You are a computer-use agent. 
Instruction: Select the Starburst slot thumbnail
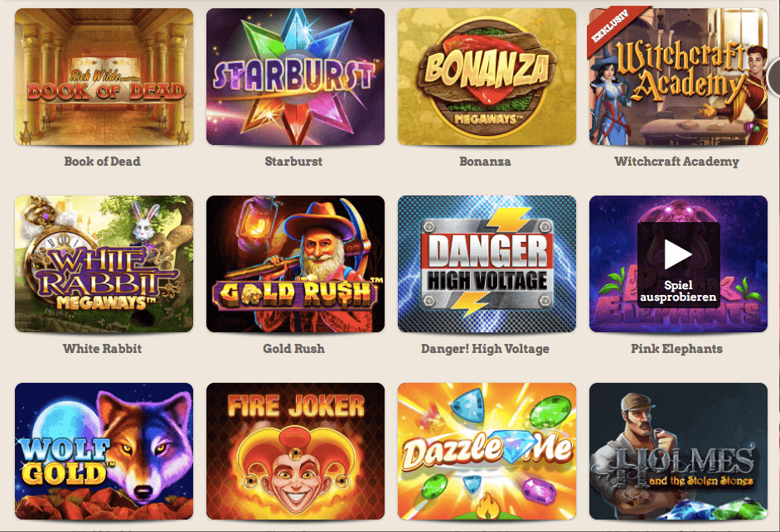click(295, 76)
